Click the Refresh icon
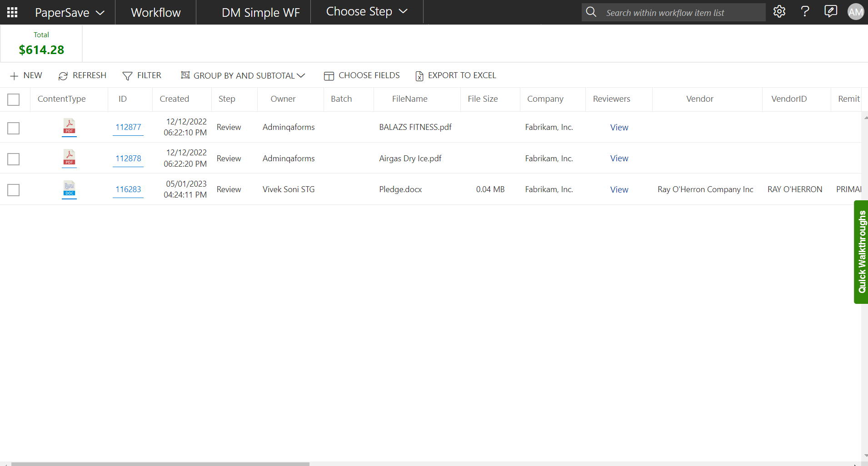 (x=63, y=76)
